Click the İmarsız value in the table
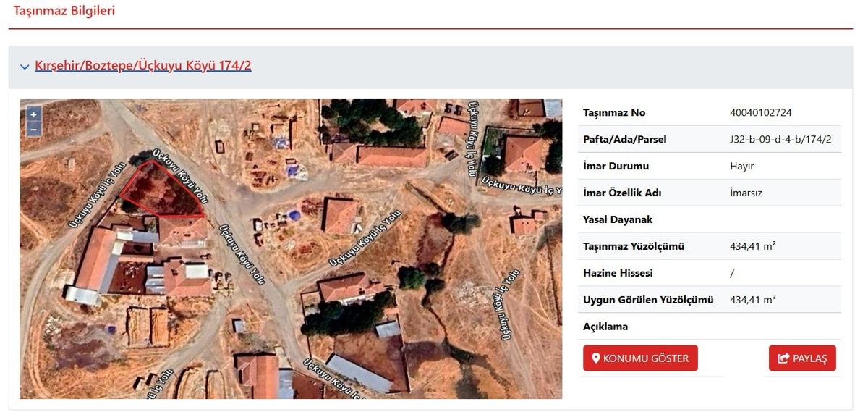The image size is (868, 420). pos(746,193)
